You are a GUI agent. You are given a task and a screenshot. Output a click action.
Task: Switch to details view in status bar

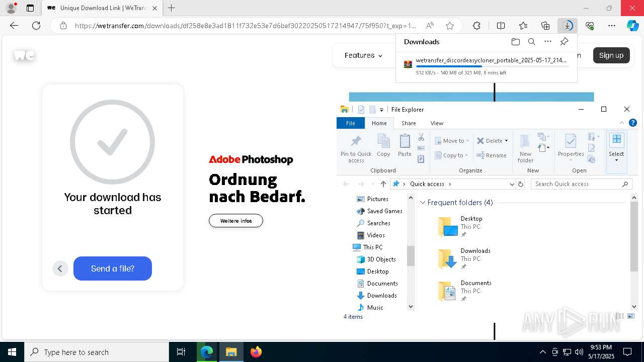[620, 316]
